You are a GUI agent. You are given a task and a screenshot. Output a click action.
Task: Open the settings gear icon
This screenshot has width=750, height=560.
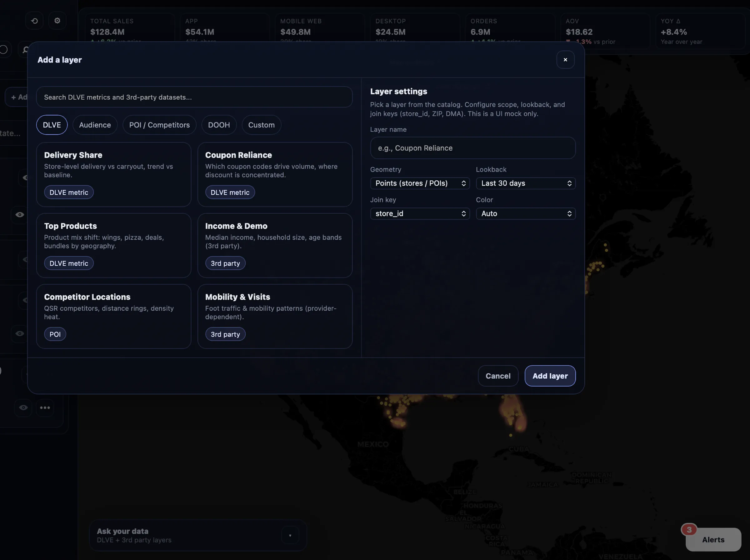[57, 21]
